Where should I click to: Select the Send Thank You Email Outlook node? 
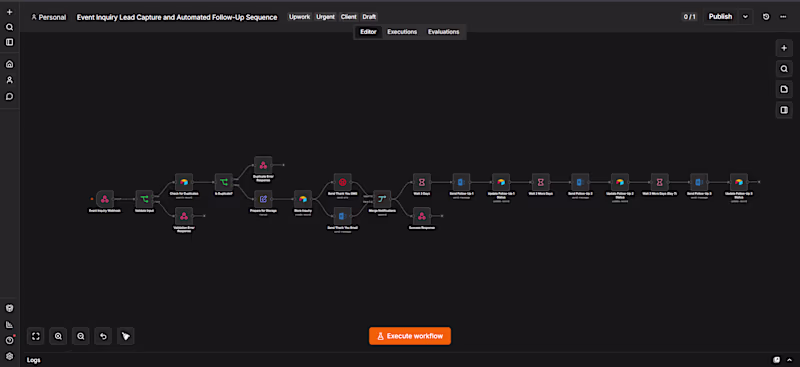[x=342, y=216]
